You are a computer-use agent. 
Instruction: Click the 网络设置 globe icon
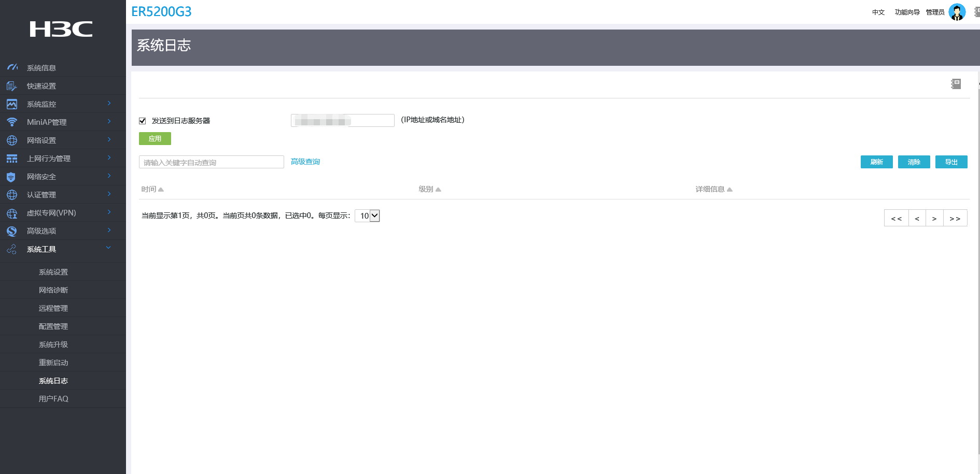12,140
